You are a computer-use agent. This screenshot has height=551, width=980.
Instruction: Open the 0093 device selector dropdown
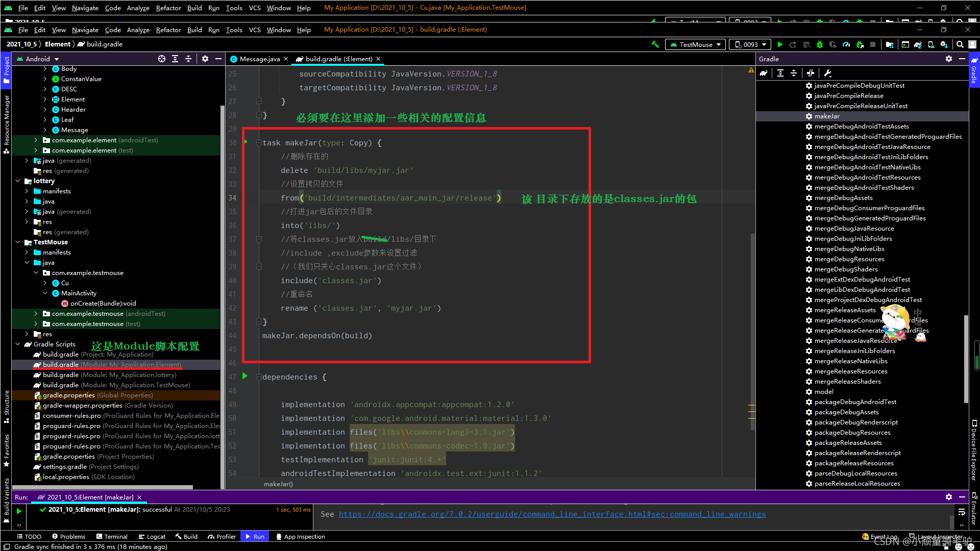click(750, 44)
